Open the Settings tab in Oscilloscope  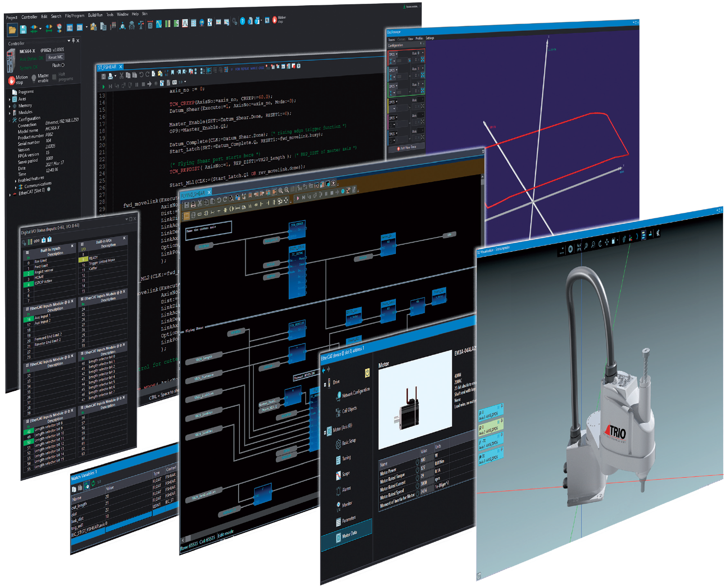pyautogui.click(x=430, y=38)
